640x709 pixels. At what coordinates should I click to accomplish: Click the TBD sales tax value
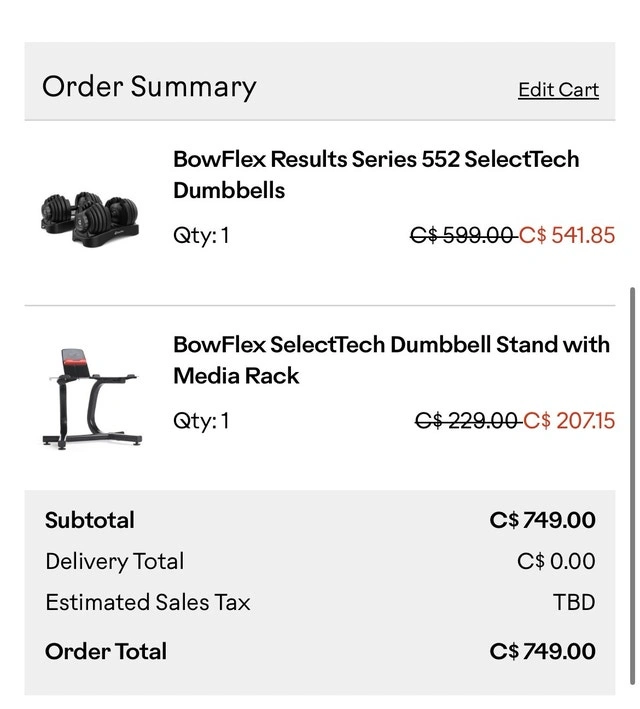574,602
